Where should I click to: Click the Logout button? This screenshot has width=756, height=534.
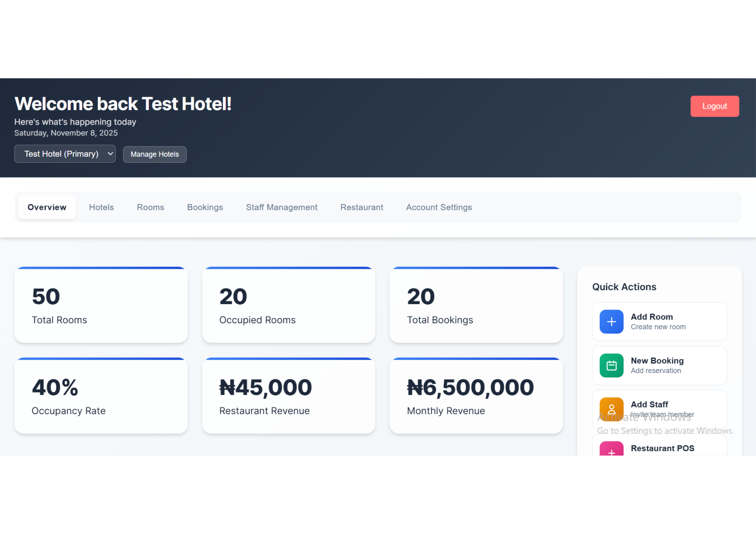tap(715, 106)
